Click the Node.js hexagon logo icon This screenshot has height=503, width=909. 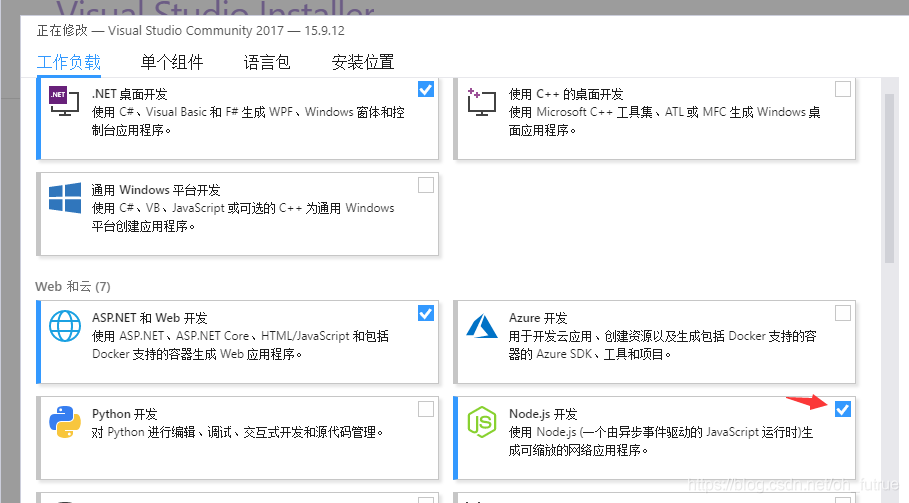[482, 422]
